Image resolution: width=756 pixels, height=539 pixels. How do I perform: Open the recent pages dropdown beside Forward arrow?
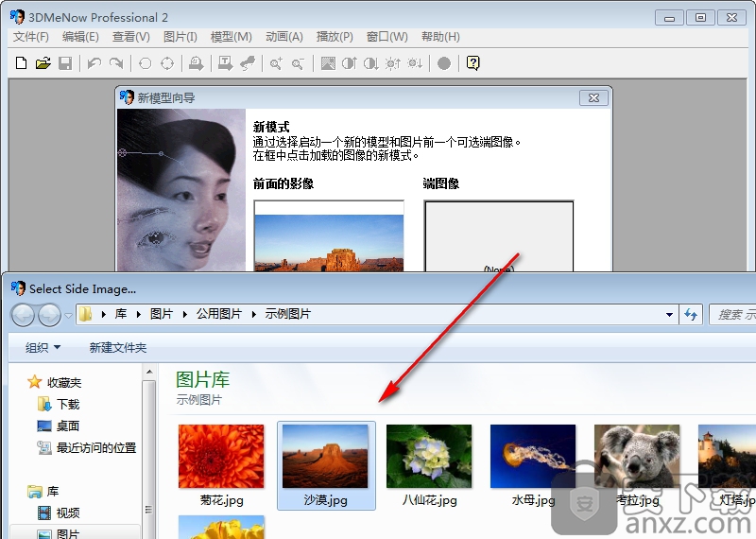click(x=68, y=316)
